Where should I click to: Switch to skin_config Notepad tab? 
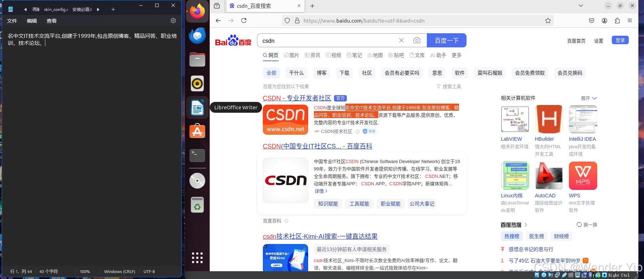[x=56, y=10]
